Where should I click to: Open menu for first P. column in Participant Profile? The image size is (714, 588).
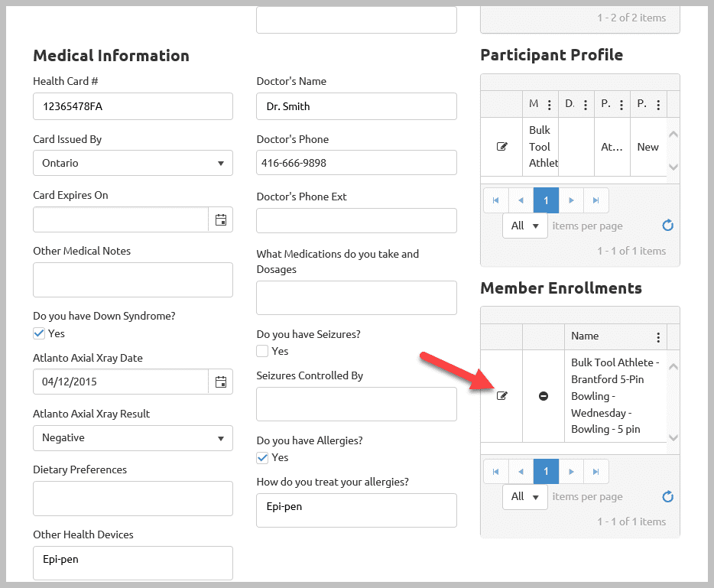pos(622,105)
